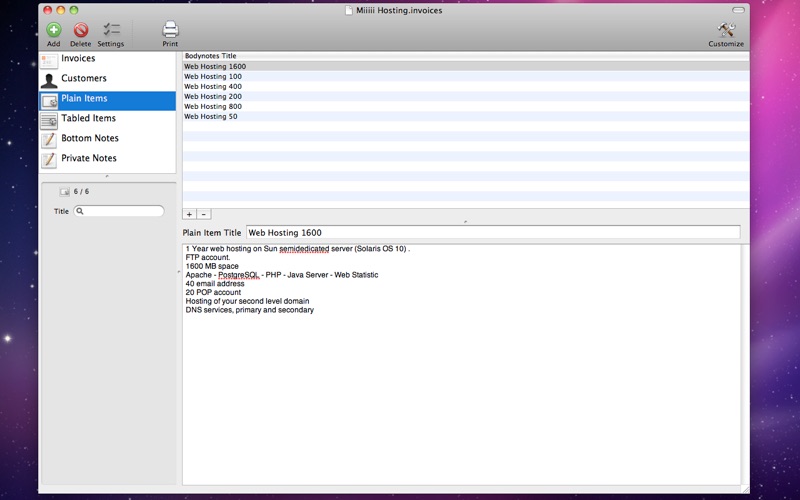Open Settings from the toolbar

pyautogui.click(x=111, y=30)
